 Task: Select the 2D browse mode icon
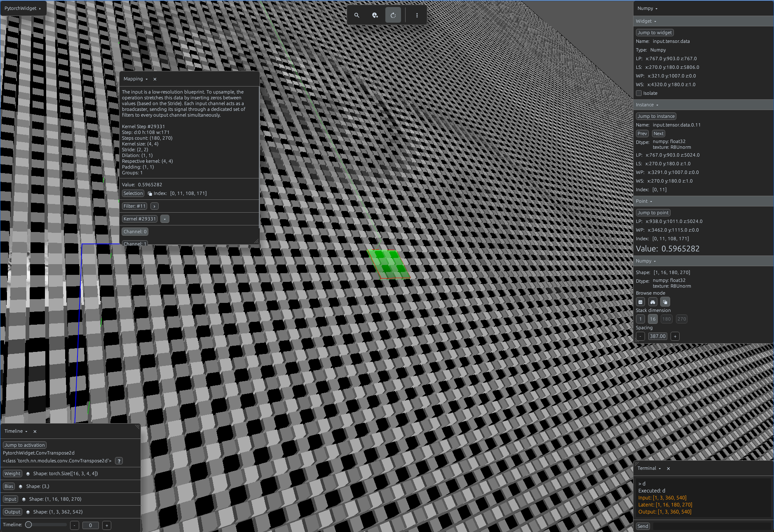(x=640, y=302)
